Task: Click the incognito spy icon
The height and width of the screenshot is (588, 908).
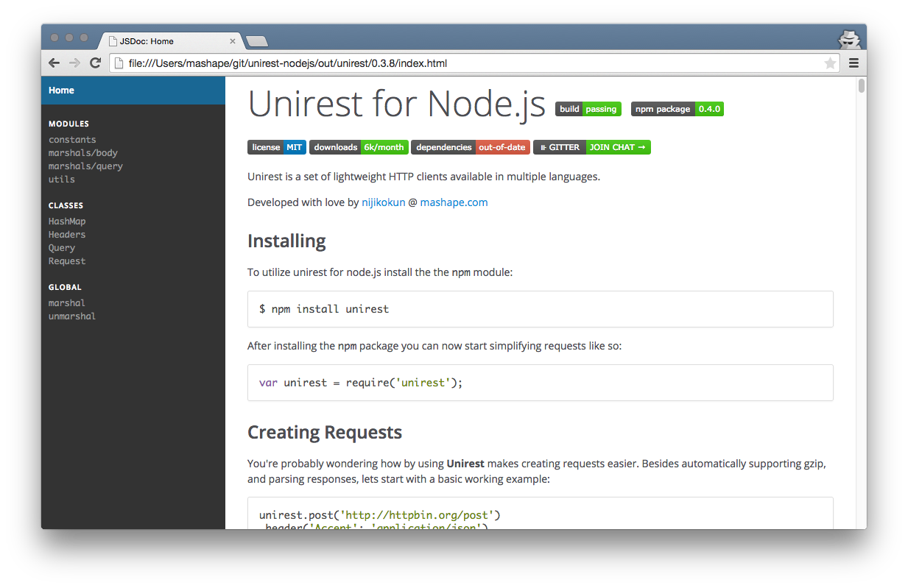Action: (x=848, y=39)
